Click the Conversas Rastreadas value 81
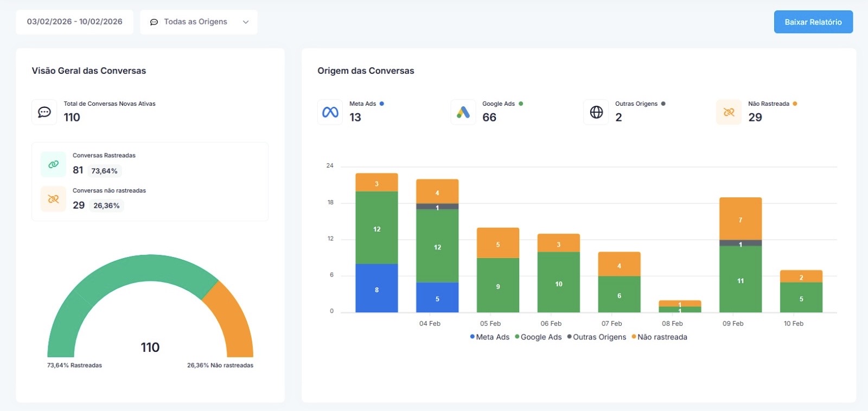This screenshot has width=868, height=411. coord(78,170)
